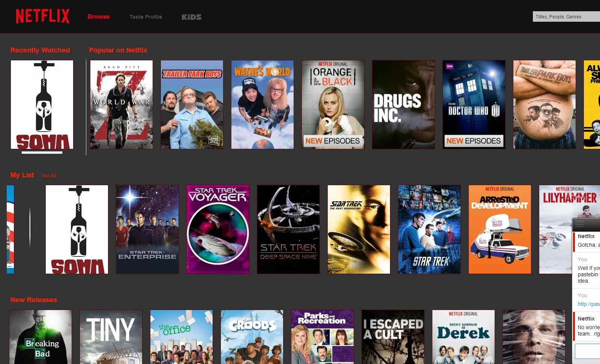Viewport: 600px width, 364px height.
Task: Focus the Titles, People, Genres search box
Action: pos(566,16)
